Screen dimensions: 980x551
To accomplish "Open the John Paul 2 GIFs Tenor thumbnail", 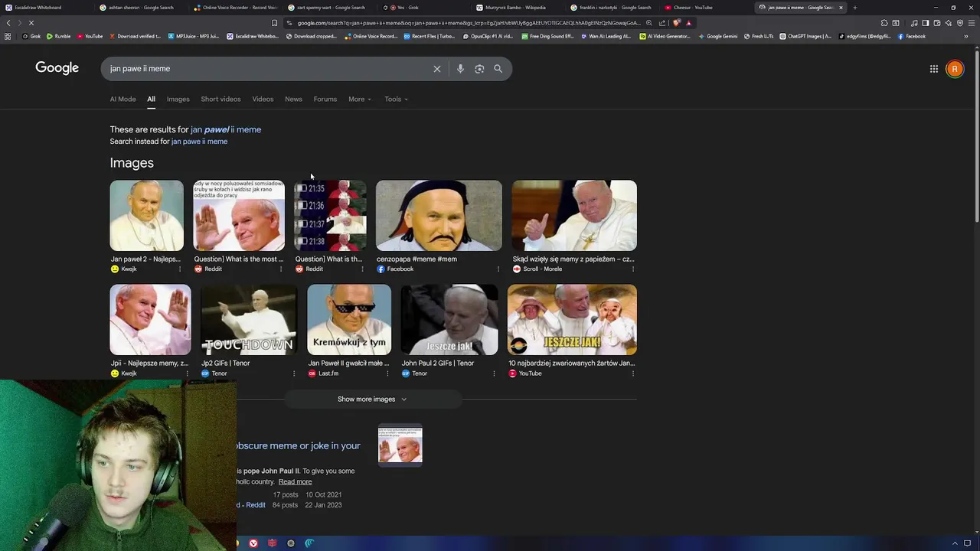I will [449, 320].
